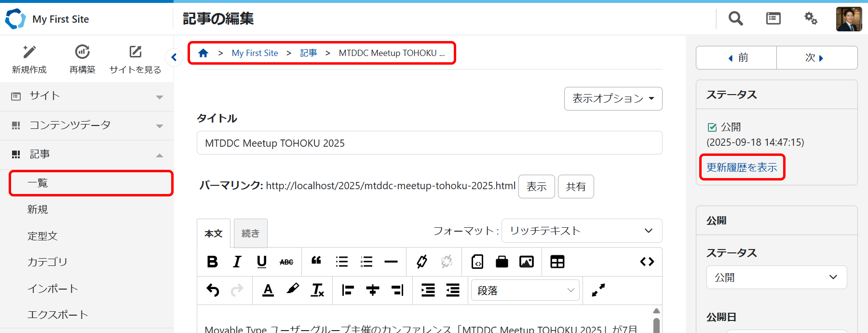The image size is (868, 333).
Task: Toggle bold formatting
Action: (212, 262)
